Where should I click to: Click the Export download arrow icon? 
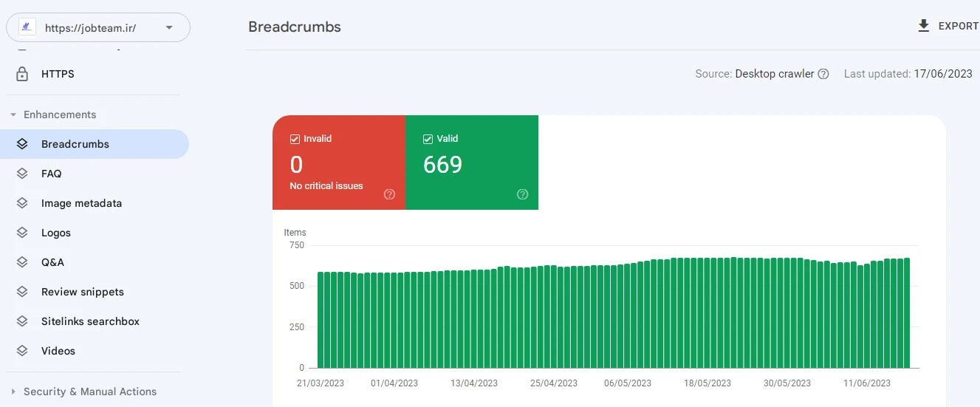(923, 26)
